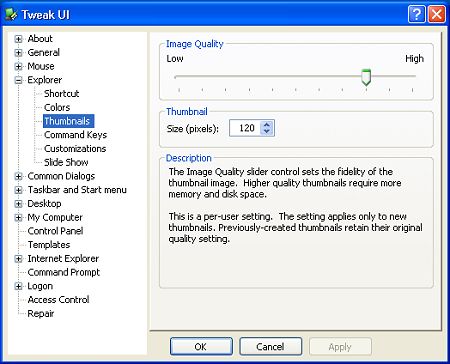Expand the My Computer node

18,218
